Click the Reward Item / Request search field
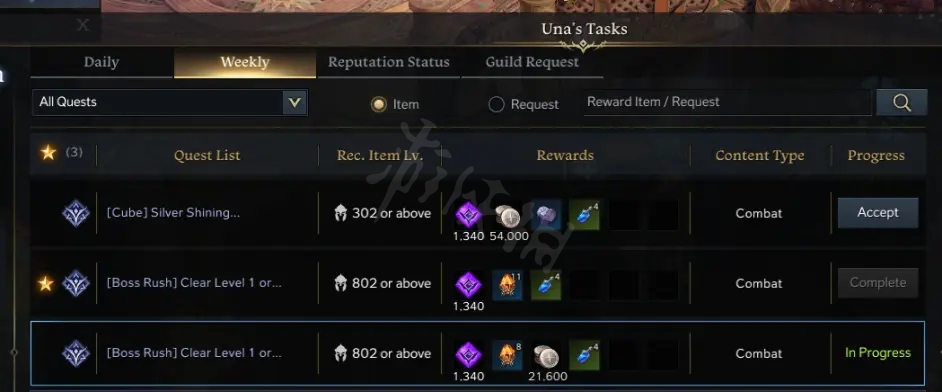Screen dimensions: 942x392 point(727,102)
